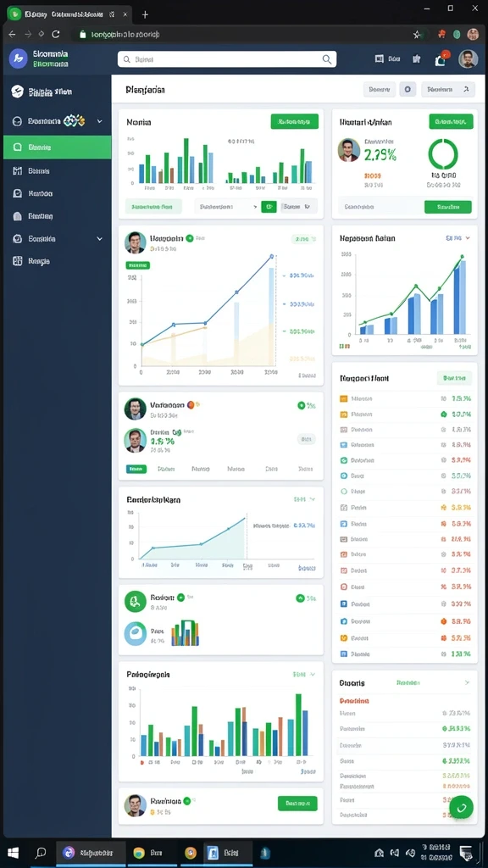The image size is (488, 868).
Task: Click the blue circular app logo in the header
Action: click(19, 58)
